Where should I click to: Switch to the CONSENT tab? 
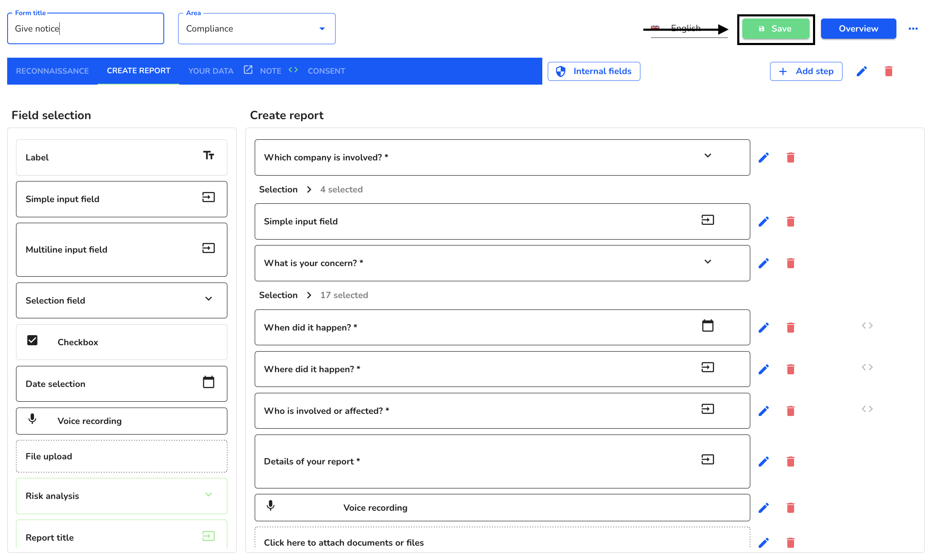click(x=327, y=71)
